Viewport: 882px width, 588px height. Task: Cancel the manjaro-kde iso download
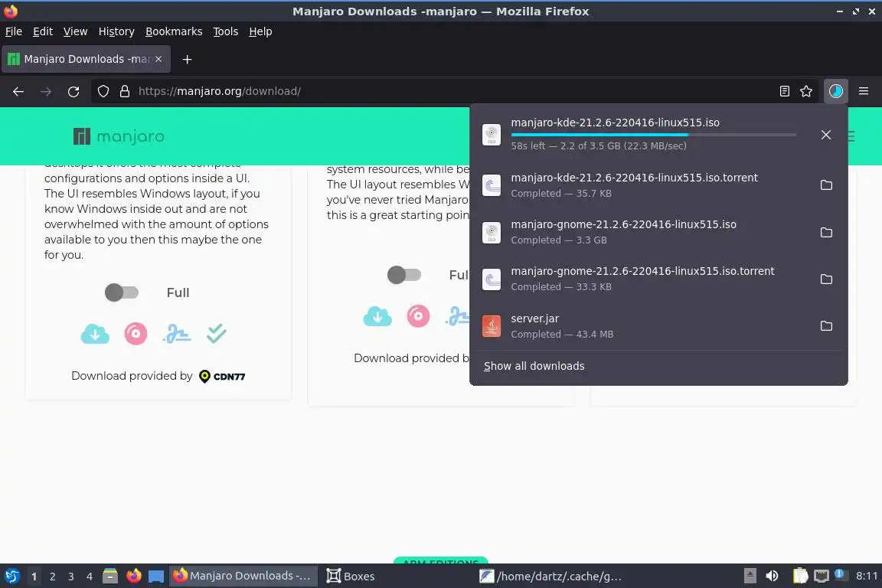(826, 135)
